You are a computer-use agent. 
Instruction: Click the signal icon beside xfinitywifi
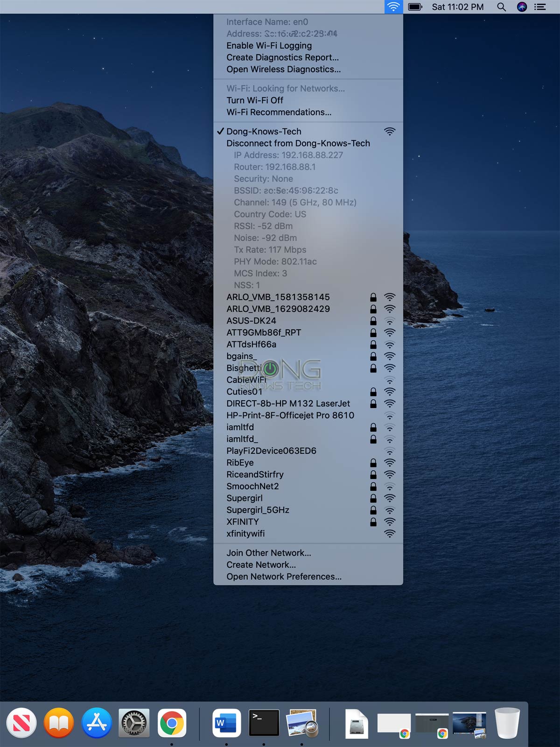click(390, 534)
